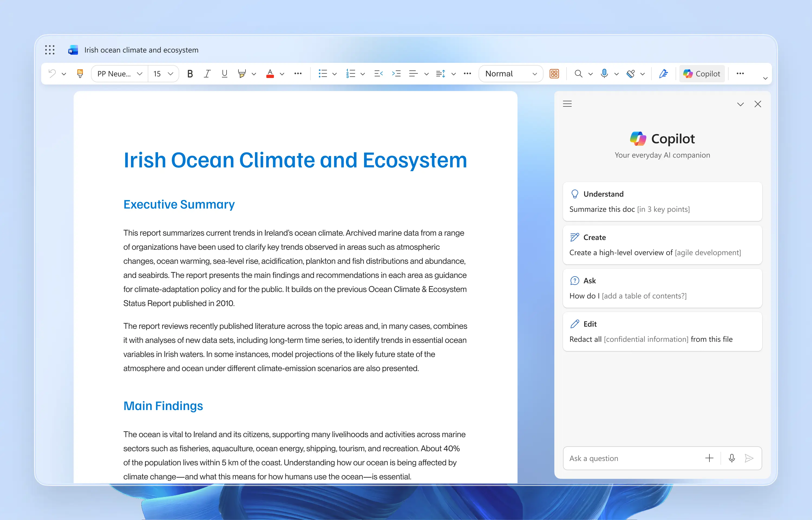
Task: Click the Format Painter icon
Action: (x=80, y=74)
